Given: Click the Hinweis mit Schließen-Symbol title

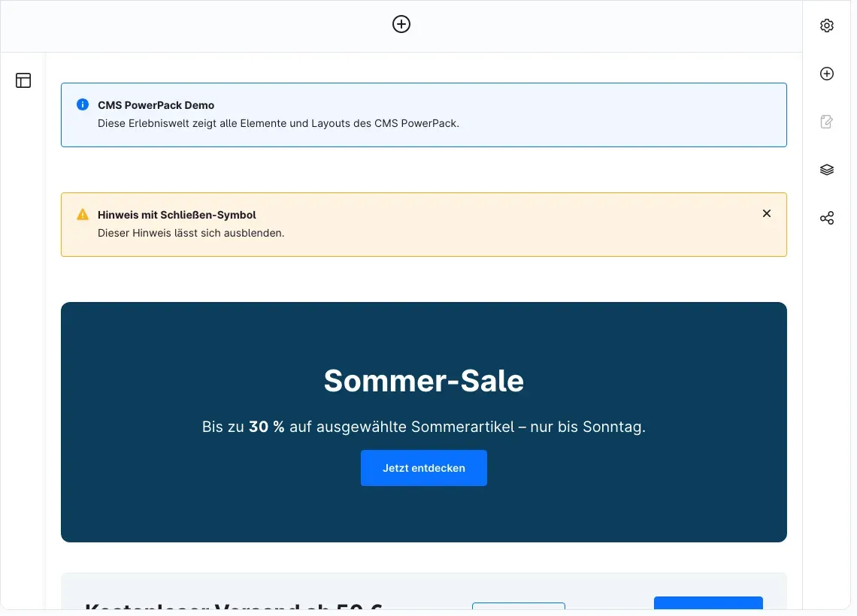Looking at the screenshot, I should (x=177, y=215).
